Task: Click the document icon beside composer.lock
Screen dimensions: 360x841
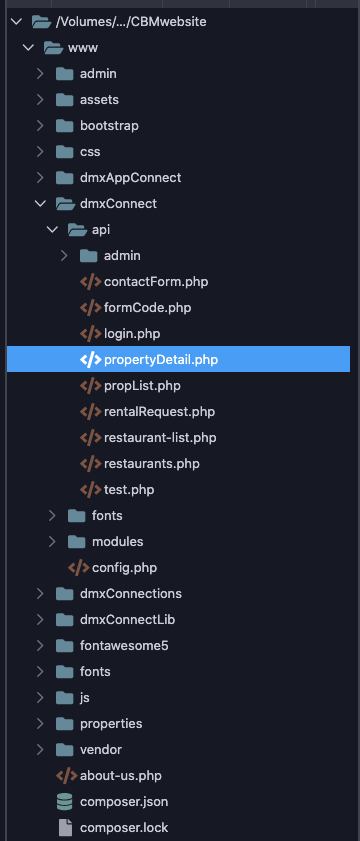Action: 64,828
